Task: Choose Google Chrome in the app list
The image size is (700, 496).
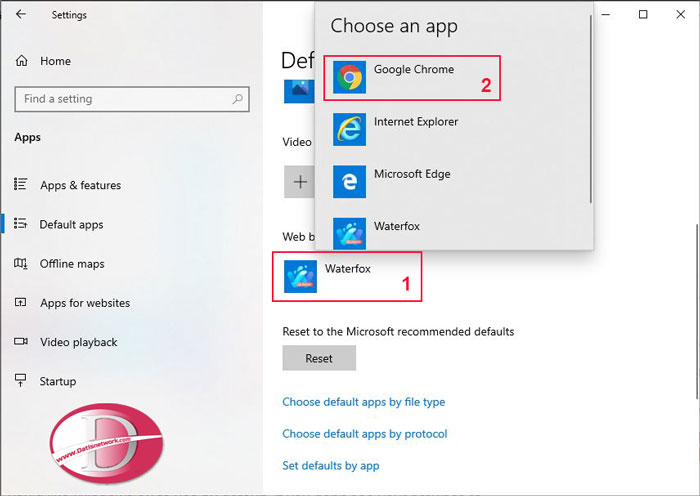Action: coord(412,78)
